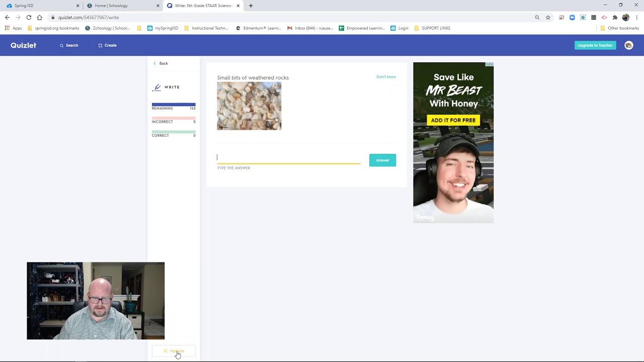Open the Extensions puzzle icon

coord(615,17)
